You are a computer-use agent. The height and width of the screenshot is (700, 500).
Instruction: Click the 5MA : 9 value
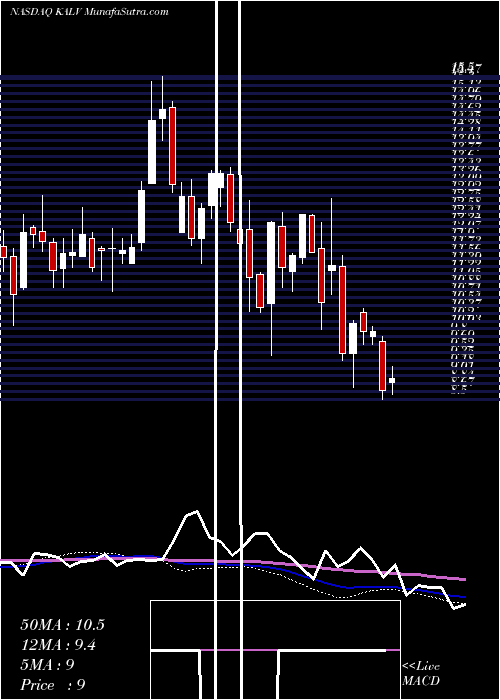(x=47, y=665)
